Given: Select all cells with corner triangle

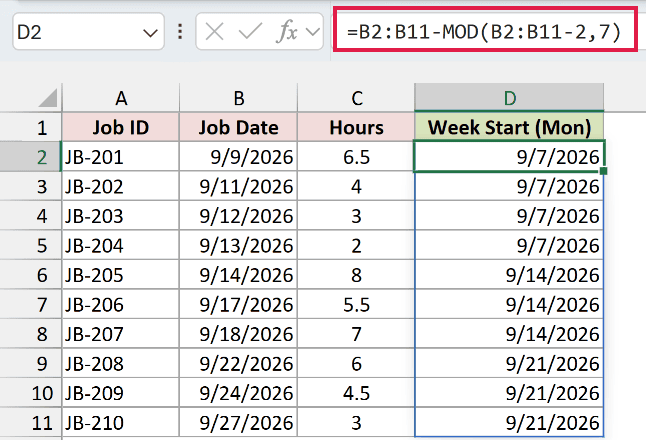Looking at the screenshot, I should point(47,98).
